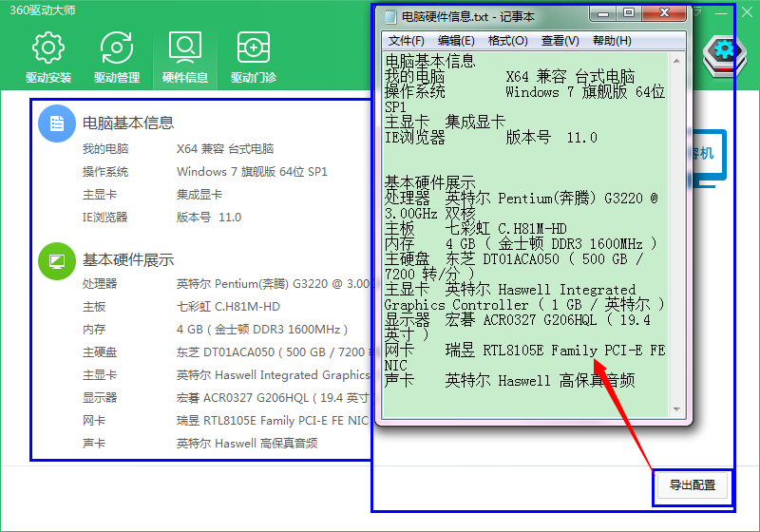Click the hexagonal gear logo icon
This screenshot has width=760, height=532.
725,55
